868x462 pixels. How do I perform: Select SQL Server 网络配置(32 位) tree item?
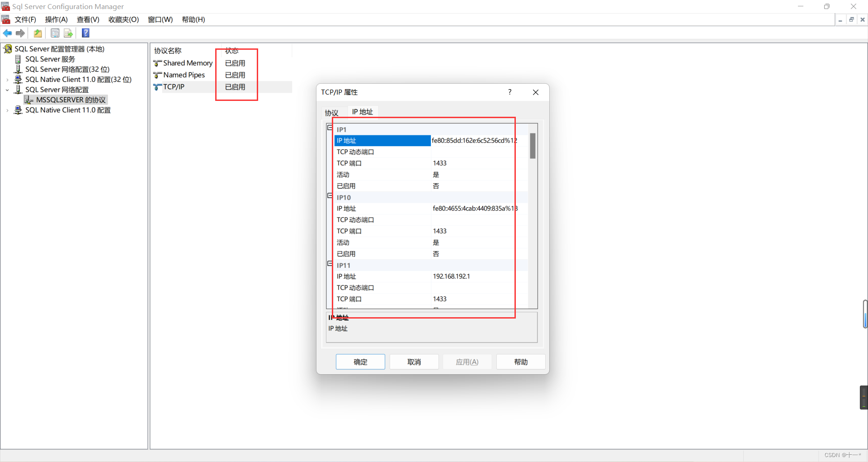pyautogui.click(x=67, y=69)
